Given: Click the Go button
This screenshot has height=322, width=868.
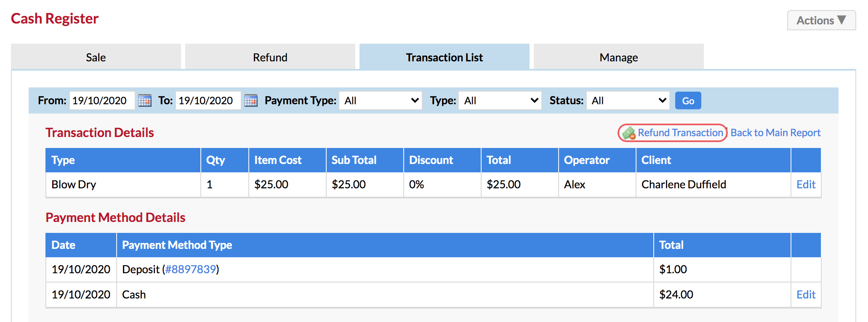Looking at the screenshot, I should click(688, 100).
